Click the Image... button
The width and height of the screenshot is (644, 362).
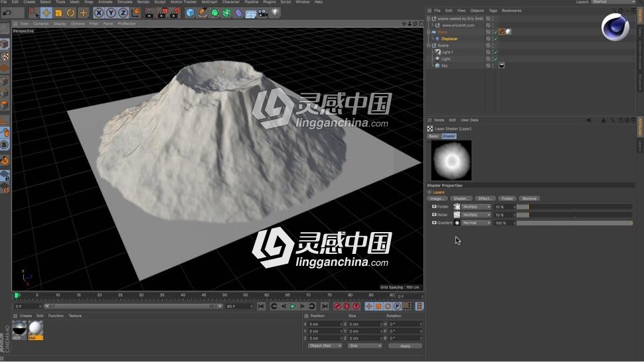(437, 199)
